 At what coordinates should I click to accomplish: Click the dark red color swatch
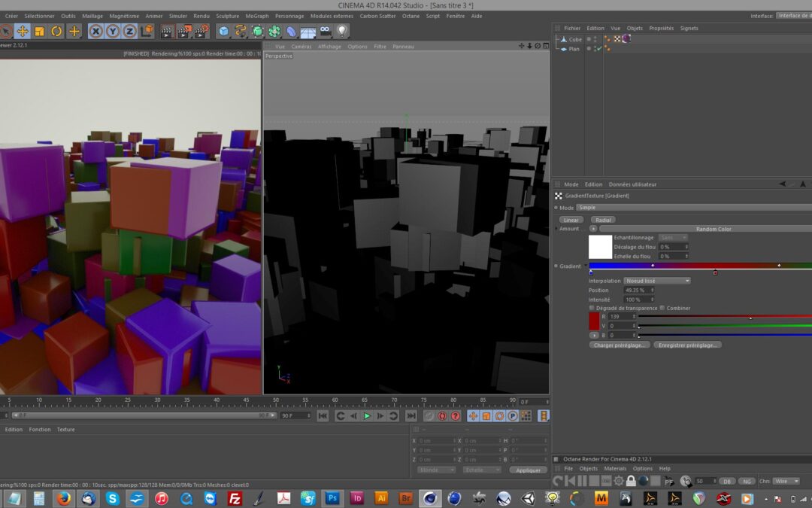(x=594, y=321)
